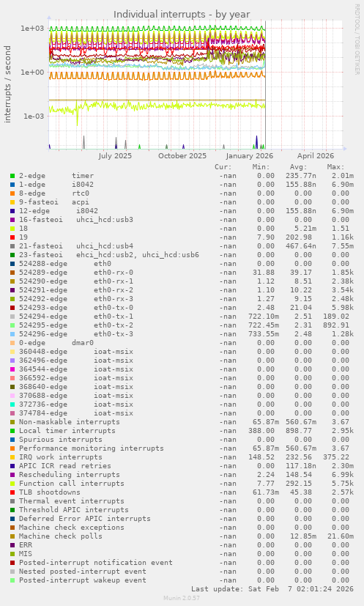Click the April 2026 x-axis label
Screen dimensions: 364x606
316,156
